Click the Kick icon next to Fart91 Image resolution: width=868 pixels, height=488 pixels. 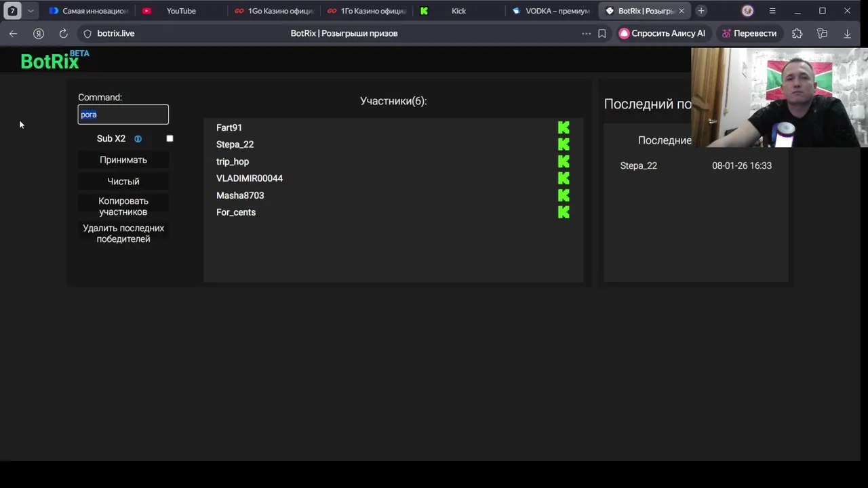pyautogui.click(x=564, y=127)
